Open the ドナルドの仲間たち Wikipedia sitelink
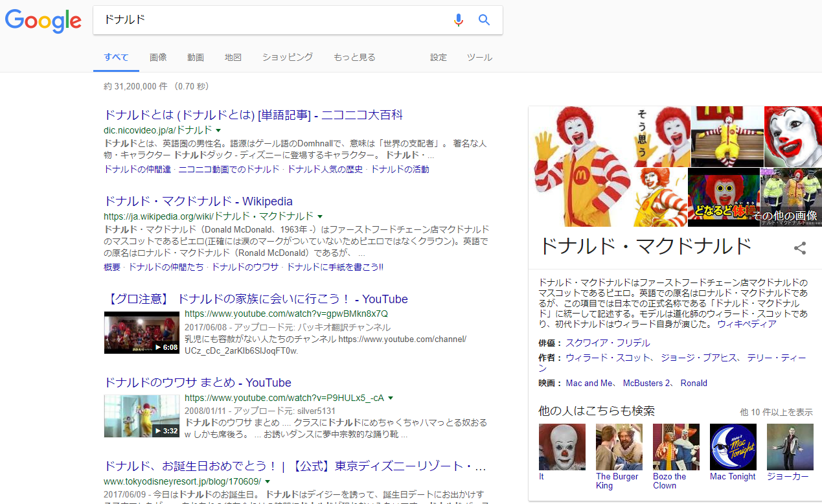822x504 pixels. 166,267
